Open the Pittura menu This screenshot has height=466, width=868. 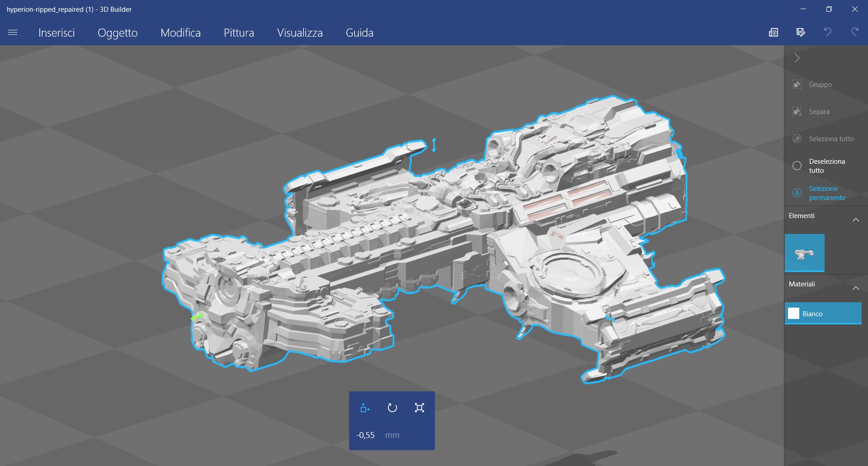click(x=239, y=33)
